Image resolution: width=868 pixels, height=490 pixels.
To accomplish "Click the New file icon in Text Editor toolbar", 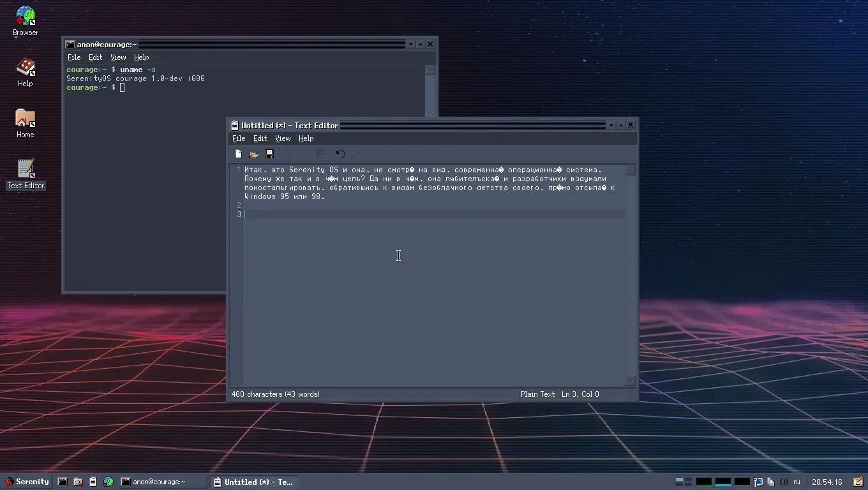I will [239, 154].
